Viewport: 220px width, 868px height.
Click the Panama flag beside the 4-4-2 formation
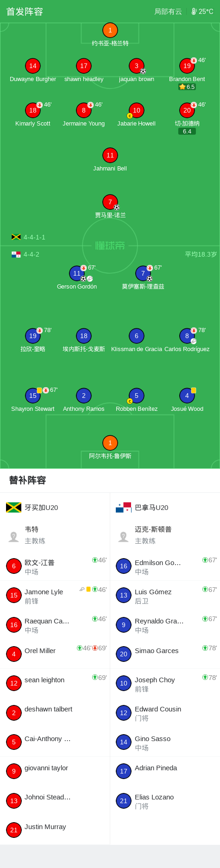(16, 254)
